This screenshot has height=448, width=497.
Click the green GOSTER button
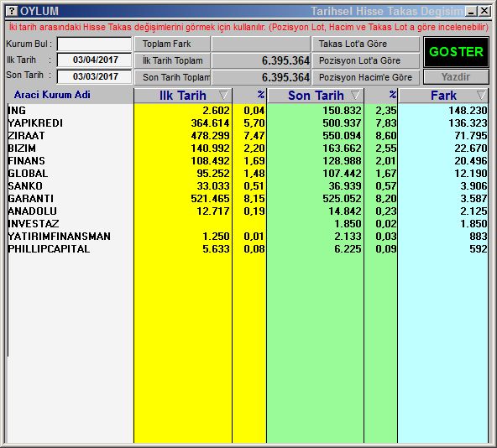tap(456, 52)
